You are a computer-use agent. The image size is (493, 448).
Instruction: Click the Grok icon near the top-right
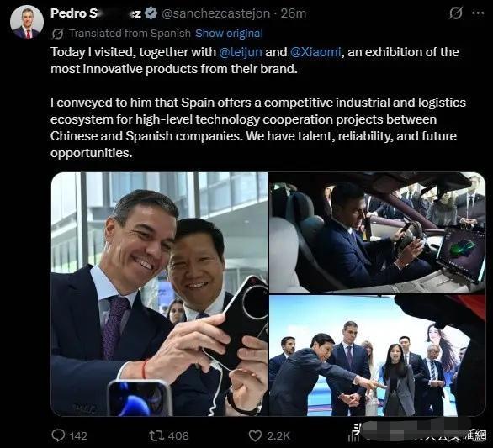tap(456, 13)
